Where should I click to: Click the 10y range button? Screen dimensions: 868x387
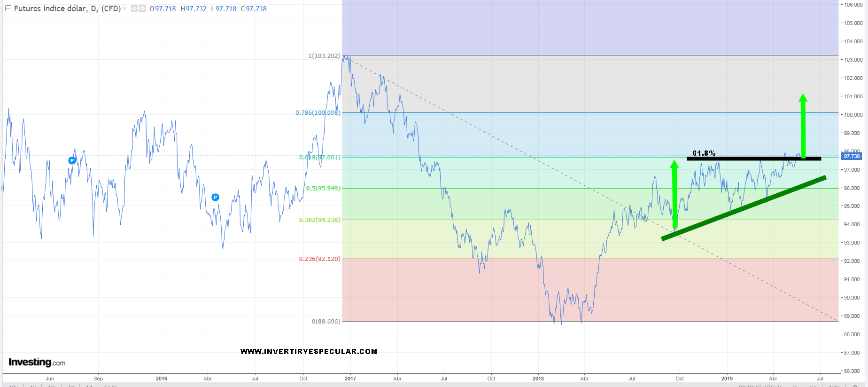(x=13, y=386)
